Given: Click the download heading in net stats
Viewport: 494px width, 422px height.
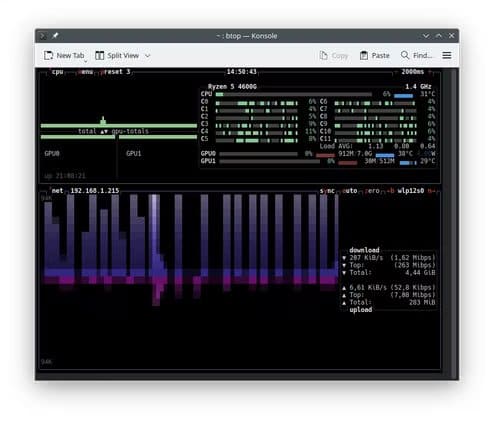Looking at the screenshot, I should pos(364,250).
